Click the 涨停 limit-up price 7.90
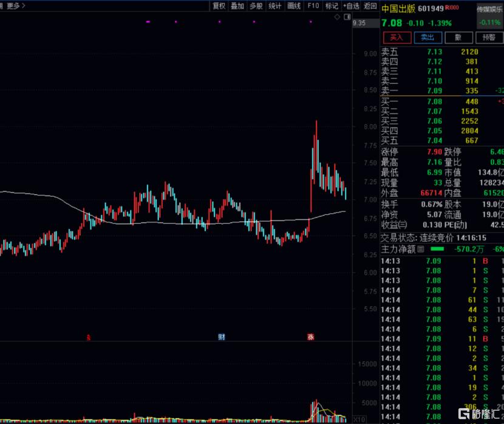 click(x=435, y=152)
